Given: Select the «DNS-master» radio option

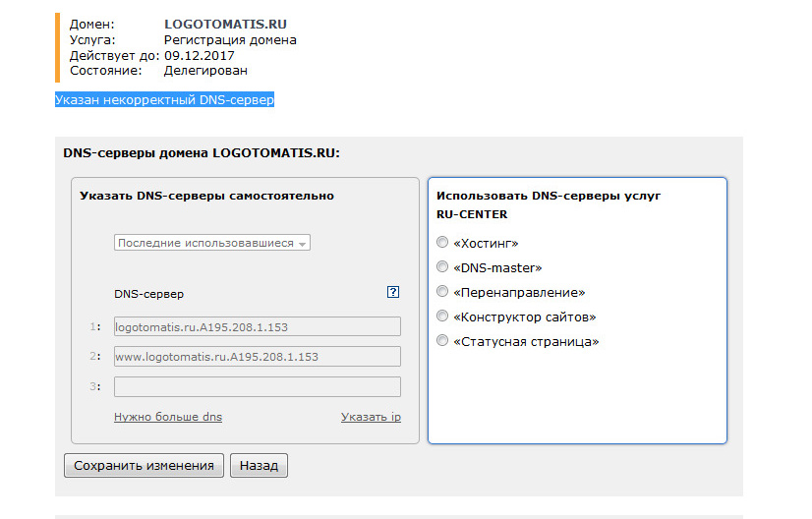Looking at the screenshot, I should tap(442, 266).
